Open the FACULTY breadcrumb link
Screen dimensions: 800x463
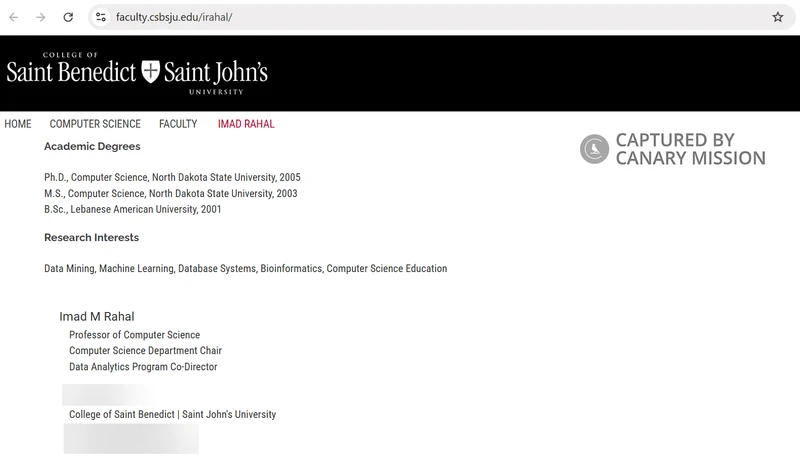[178, 124]
